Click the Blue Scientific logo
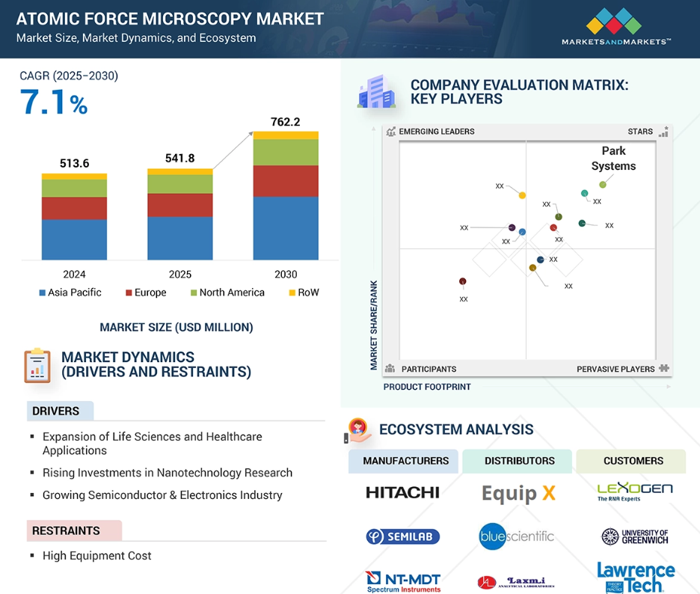The width and height of the screenshot is (700, 594). click(x=517, y=536)
